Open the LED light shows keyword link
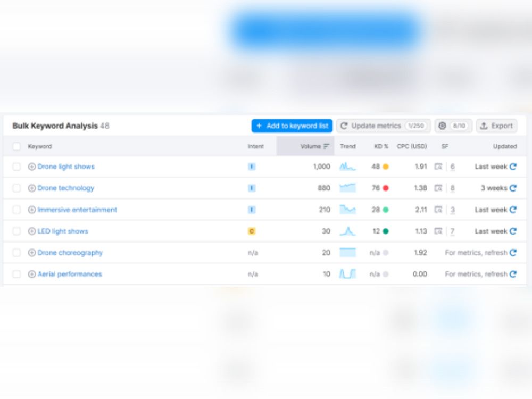 [x=63, y=231]
